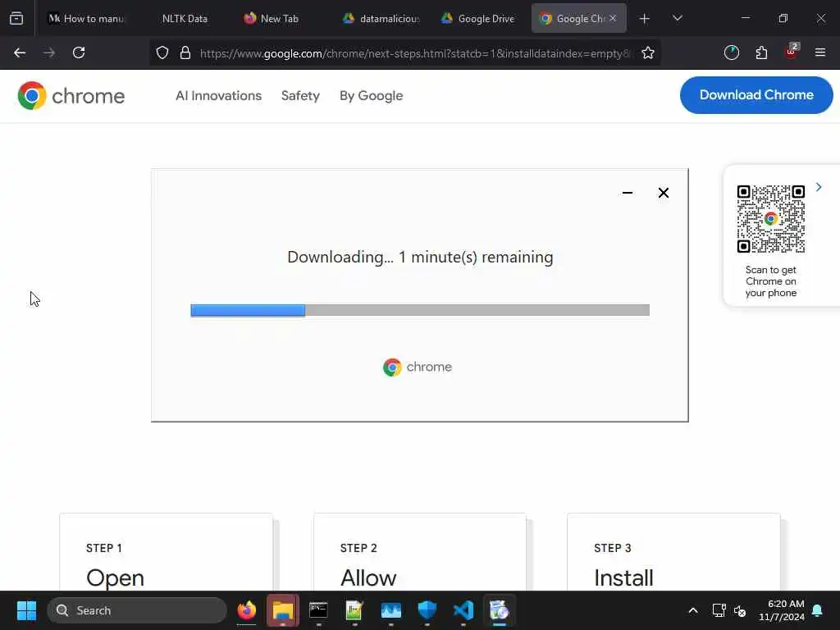Click the 'Downloading... 1 minute(s) remaining' text
Viewport: 840px width, 630px height.
[x=420, y=257]
